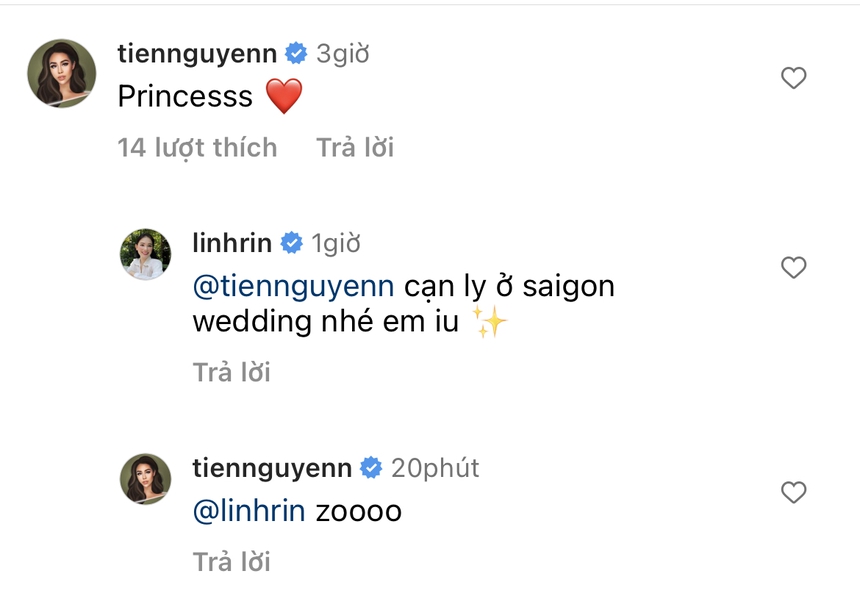Open the tiennguyenn username above "Princesss"
860x596 pixels.
pos(196,53)
